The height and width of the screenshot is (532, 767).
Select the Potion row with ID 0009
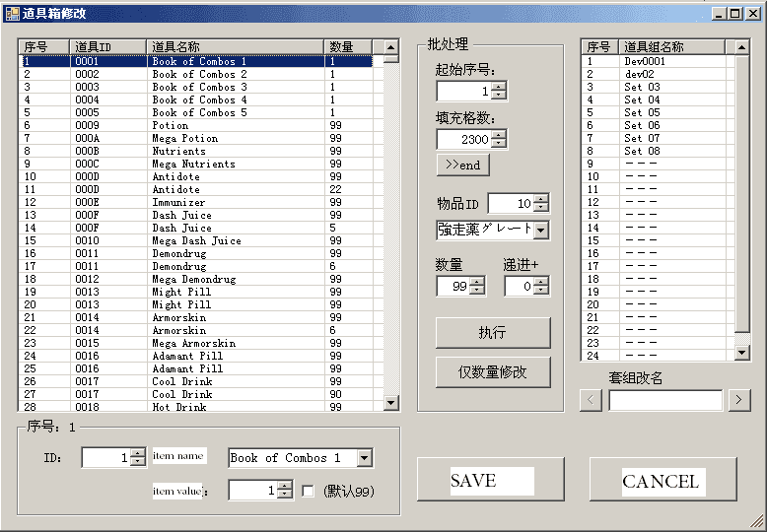click(x=195, y=126)
